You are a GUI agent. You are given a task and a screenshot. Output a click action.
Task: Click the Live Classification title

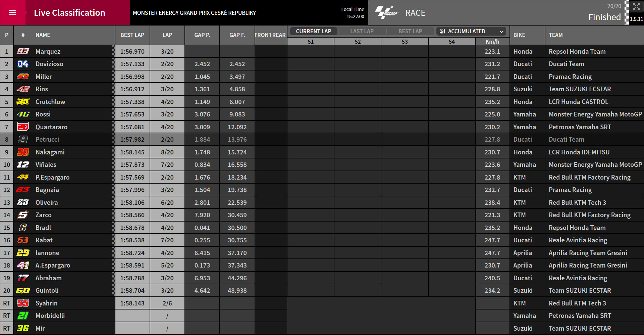[69, 13]
